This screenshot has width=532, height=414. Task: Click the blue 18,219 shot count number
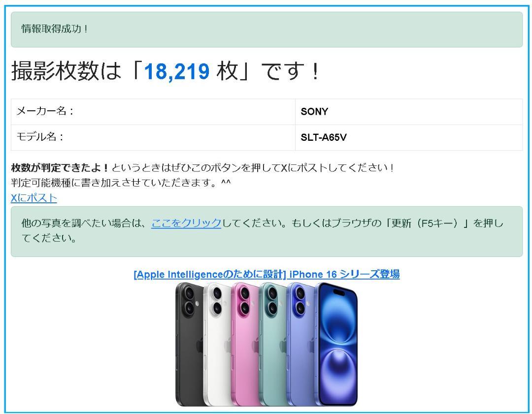pyautogui.click(x=177, y=71)
